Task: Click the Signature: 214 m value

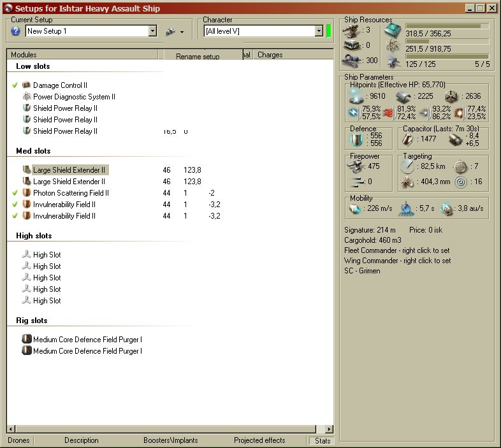Action: 370,230
